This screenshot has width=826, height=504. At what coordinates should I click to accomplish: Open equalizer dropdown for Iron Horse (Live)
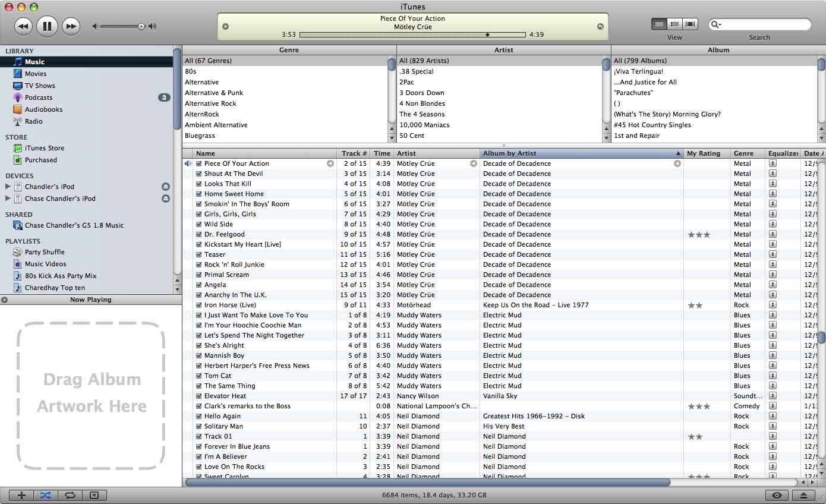(773, 305)
